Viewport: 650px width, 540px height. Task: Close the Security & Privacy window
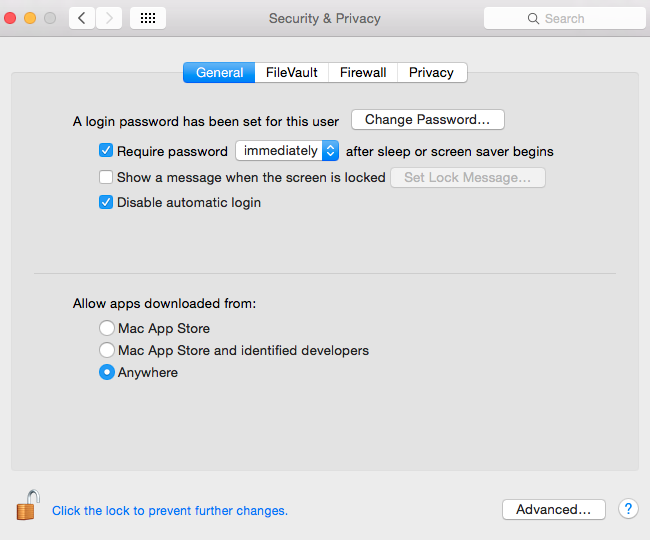click(x=10, y=18)
